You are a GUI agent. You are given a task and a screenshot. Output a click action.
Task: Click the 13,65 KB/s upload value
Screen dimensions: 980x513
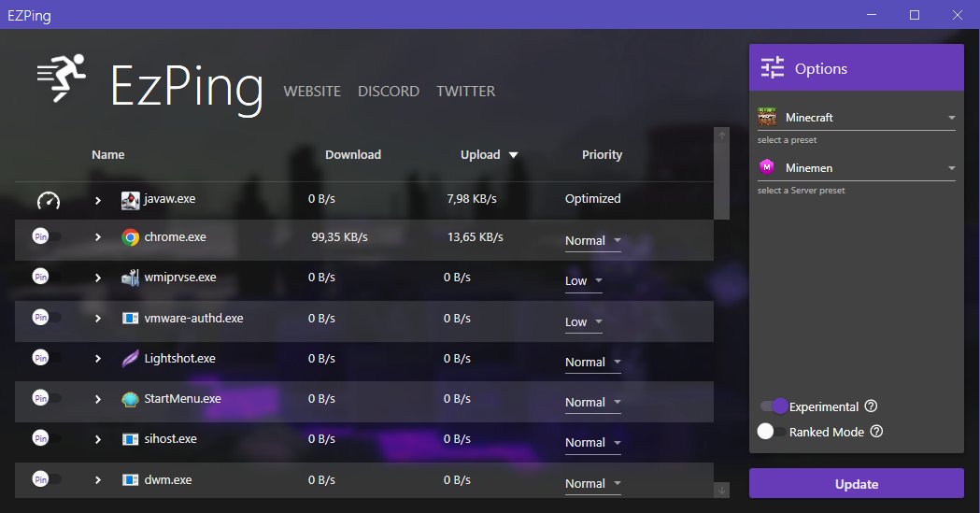pos(475,237)
